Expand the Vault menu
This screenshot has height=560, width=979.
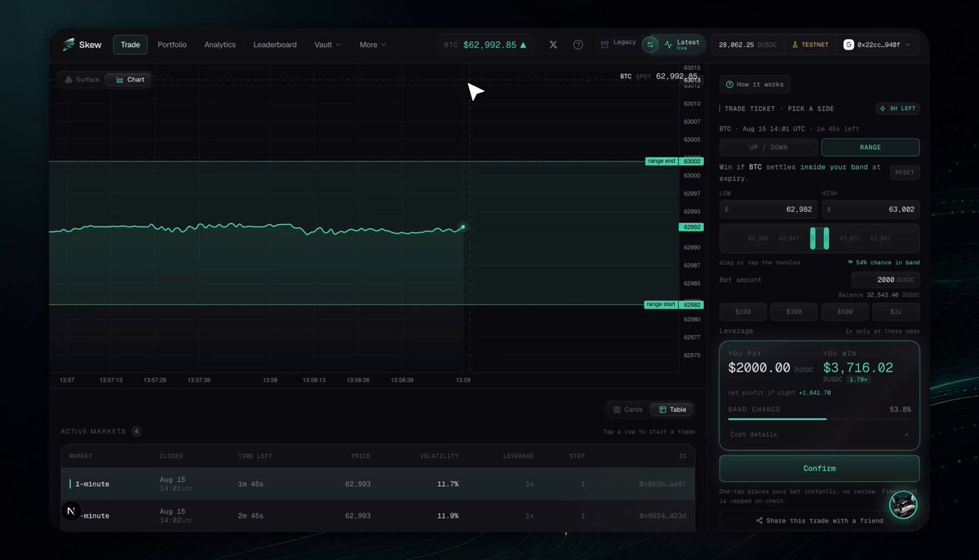tap(327, 45)
